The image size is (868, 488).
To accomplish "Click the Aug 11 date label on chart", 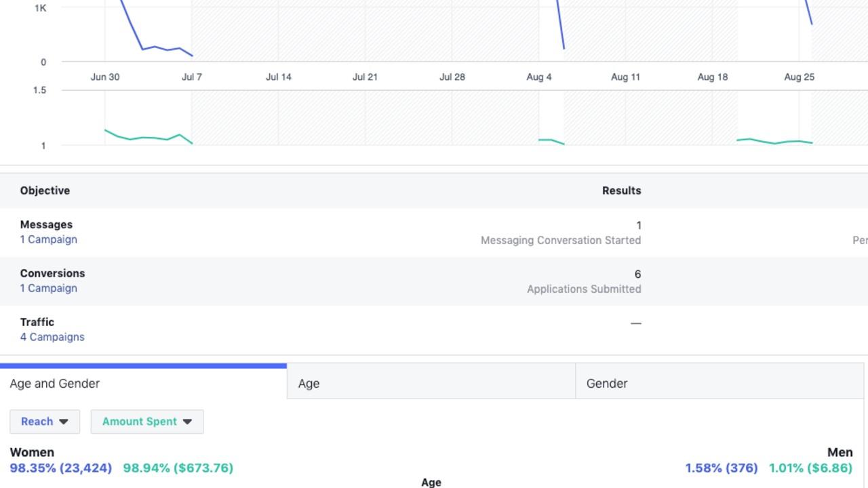I will [x=625, y=77].
